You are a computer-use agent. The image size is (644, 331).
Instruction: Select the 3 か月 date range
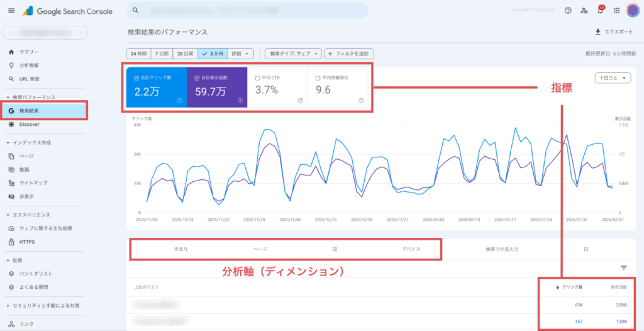click(x=213, y=53)
